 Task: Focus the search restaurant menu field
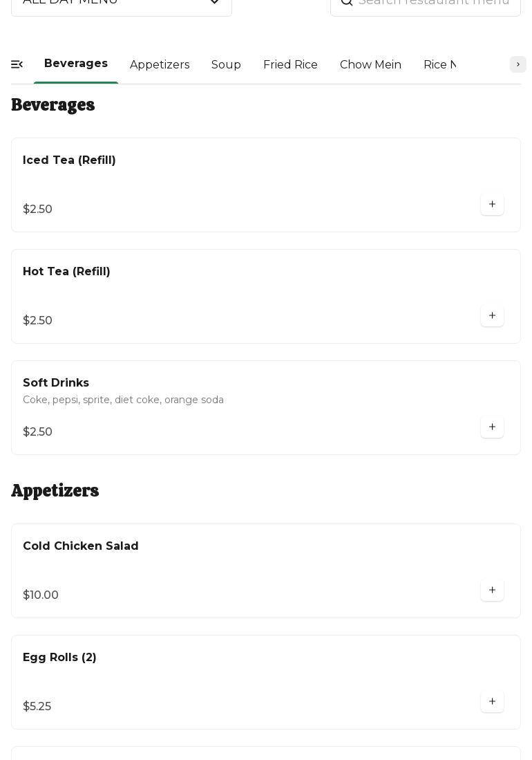(x=435, y=3)
